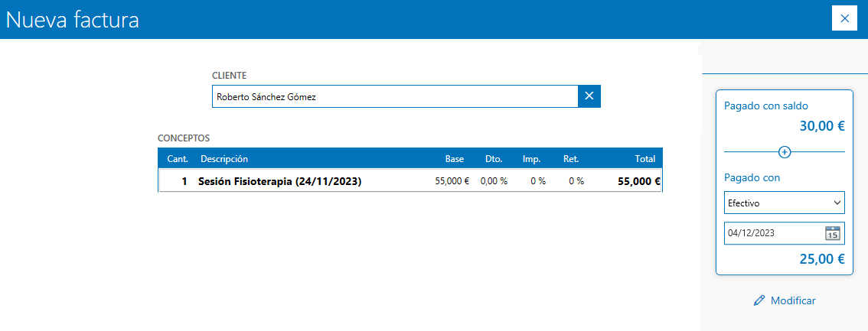868x331 pixels.
Task: Click the Total column header
Action: tap(644, 159)
